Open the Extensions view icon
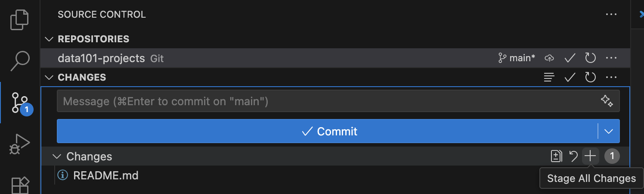Screen dimensions: 644x194 click(20, 185)
